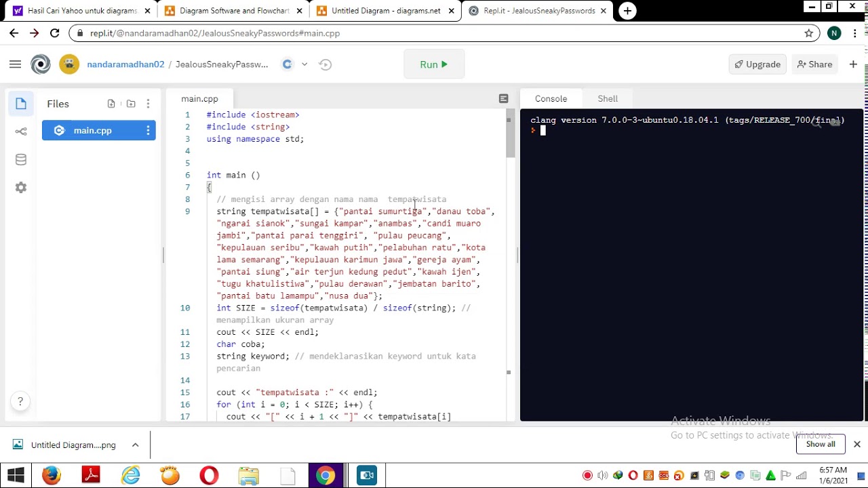Bookmark this page with star icon

[x=808, y=33]
